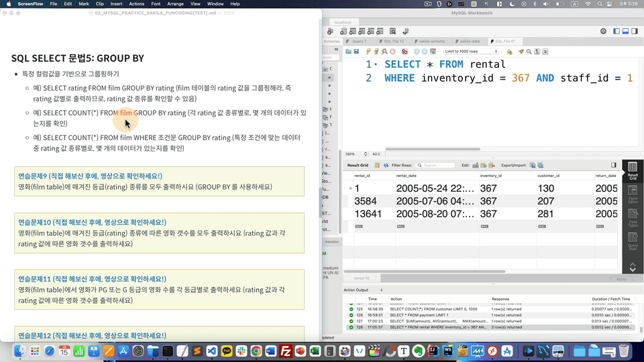This screenshot has width=644, height=362.
Task: Toggle word wrap icon in editor toolbar
Action: [545, 52]
